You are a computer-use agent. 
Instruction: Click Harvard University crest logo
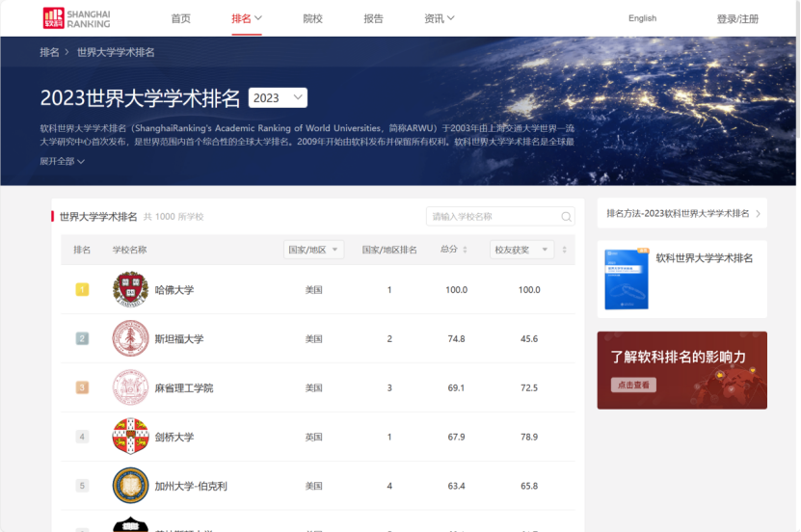click(130, 289)
